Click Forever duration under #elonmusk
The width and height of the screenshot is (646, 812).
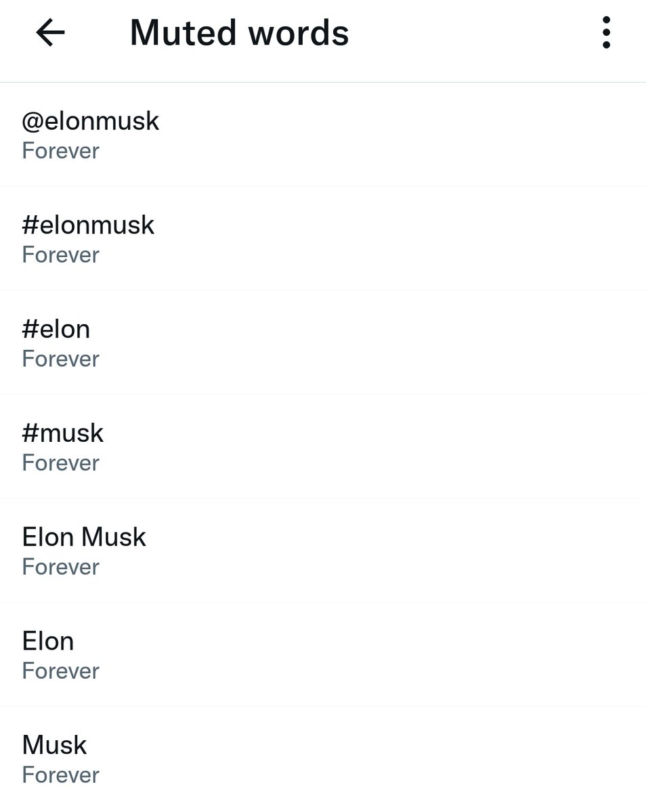click(x=60, y=255)
